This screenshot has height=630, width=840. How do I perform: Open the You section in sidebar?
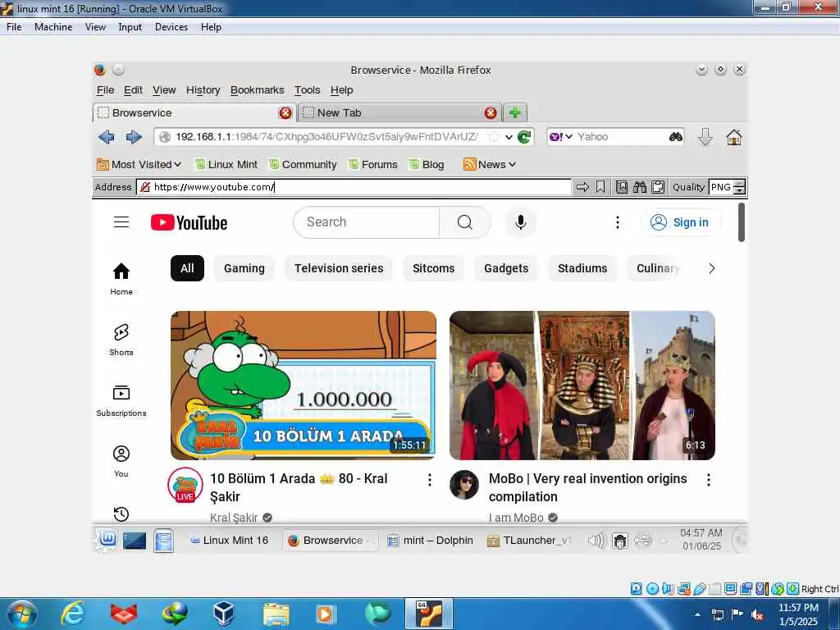click(121, 461)
